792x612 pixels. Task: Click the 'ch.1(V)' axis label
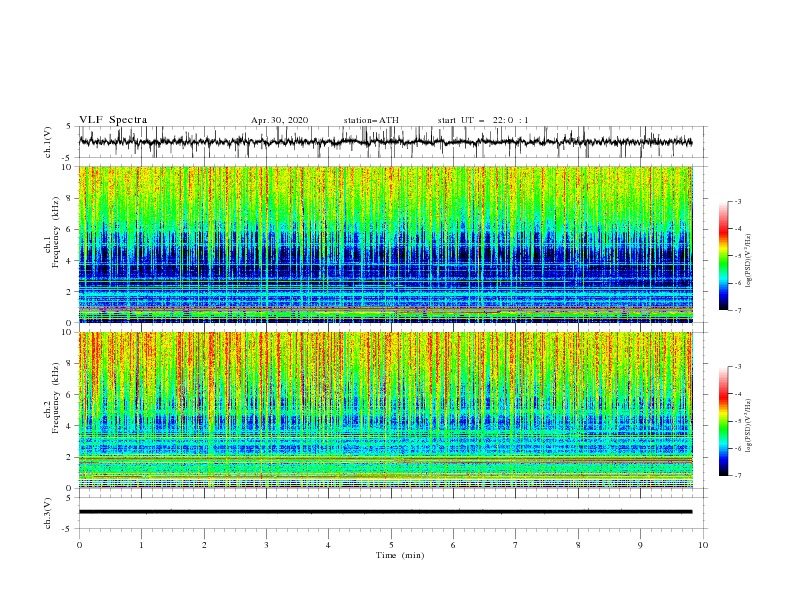point(48,142)
